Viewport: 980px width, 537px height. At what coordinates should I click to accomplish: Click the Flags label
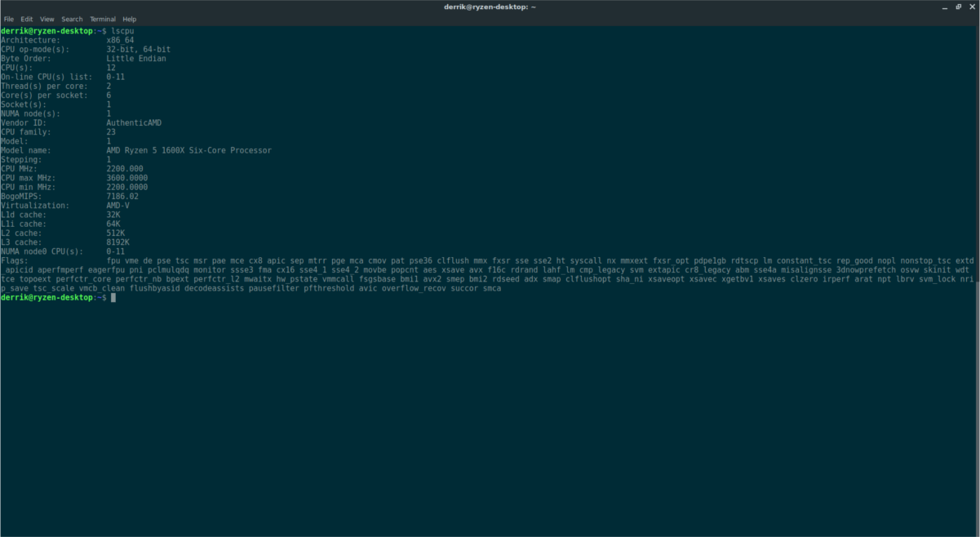pyautogui.click(x=15, y=260)
